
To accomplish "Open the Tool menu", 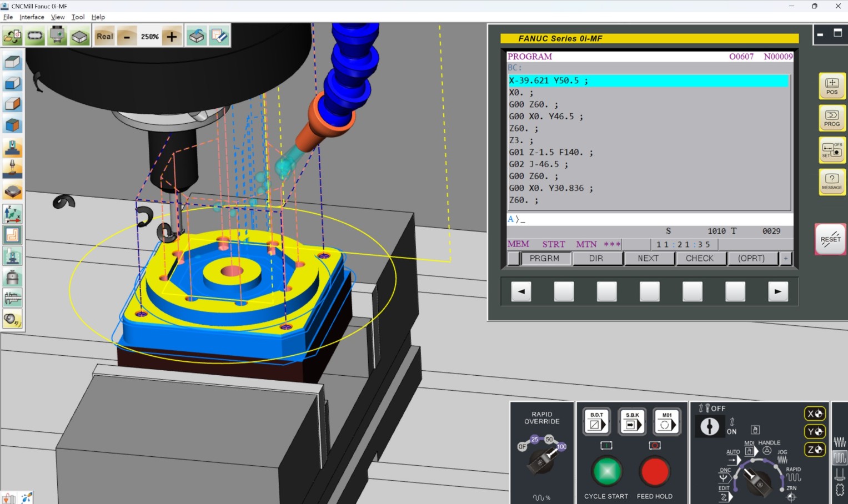I will point(78,17).
